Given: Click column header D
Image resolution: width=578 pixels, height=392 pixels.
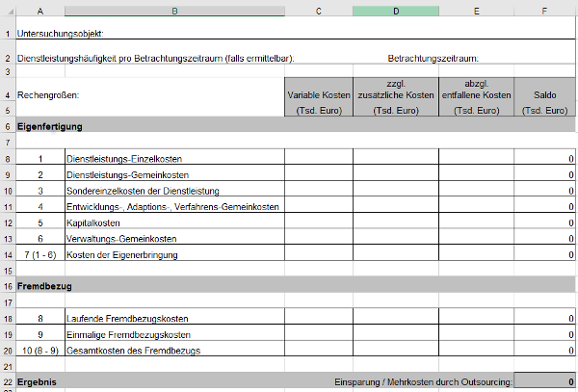Looking at the screenshot, I should point(395,11).
